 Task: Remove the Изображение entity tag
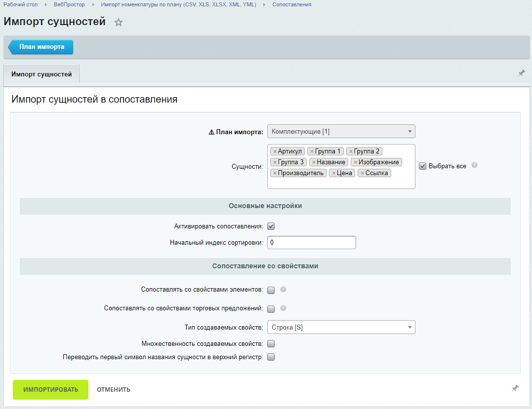point(356,162)
